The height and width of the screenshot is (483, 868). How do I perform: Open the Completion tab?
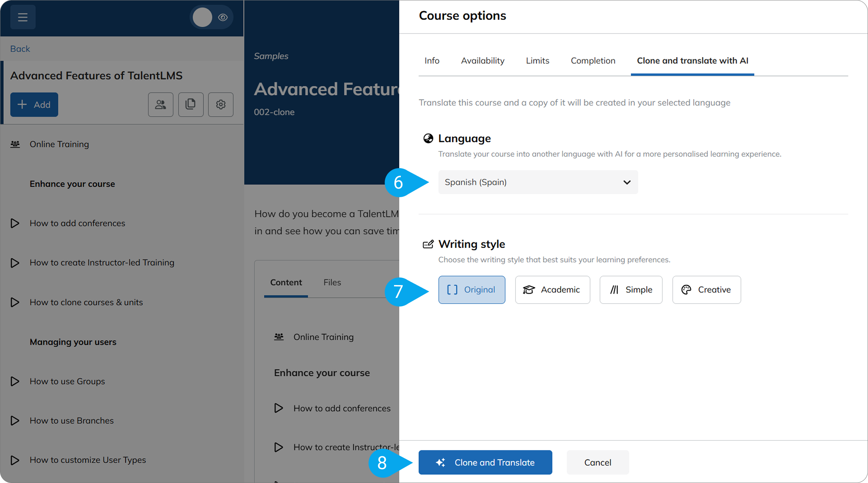click(593, 61)
